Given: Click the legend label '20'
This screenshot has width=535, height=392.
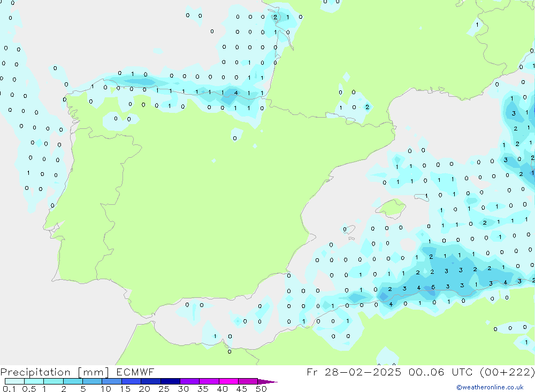Looking at the screenshot, I should [x=144, y=389].
